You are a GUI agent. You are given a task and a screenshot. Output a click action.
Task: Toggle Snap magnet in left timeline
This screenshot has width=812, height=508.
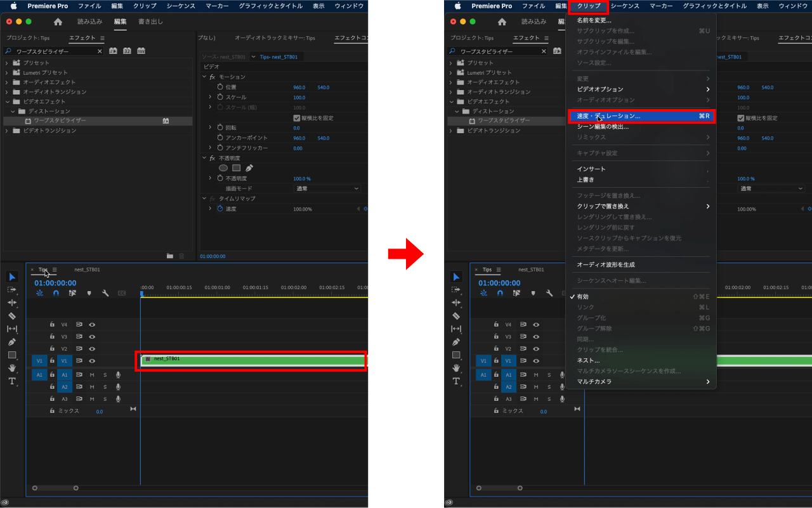[x=56, y=294]
